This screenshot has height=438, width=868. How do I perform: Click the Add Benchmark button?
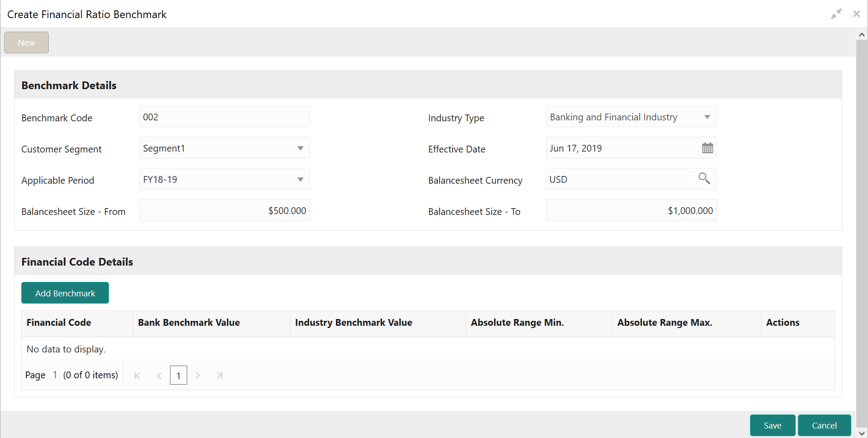pyautogui.click(x=65, y=293)
